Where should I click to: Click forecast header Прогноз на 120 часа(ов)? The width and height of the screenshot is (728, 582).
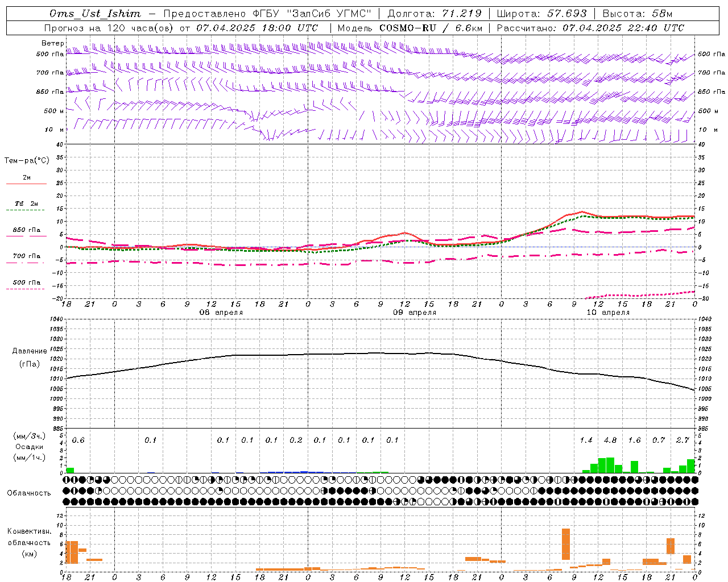coord(109,28)
